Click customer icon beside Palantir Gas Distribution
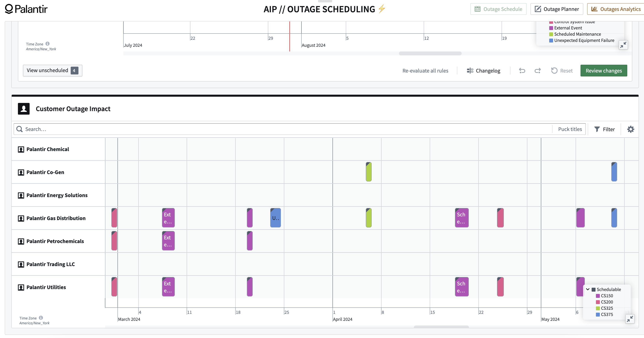644x338 pixels. pyautogui.click(x=21, y=219)
